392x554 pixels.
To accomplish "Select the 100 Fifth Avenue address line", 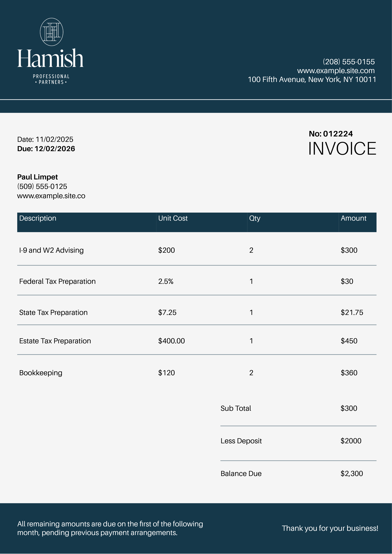I will tap(312, 80).
